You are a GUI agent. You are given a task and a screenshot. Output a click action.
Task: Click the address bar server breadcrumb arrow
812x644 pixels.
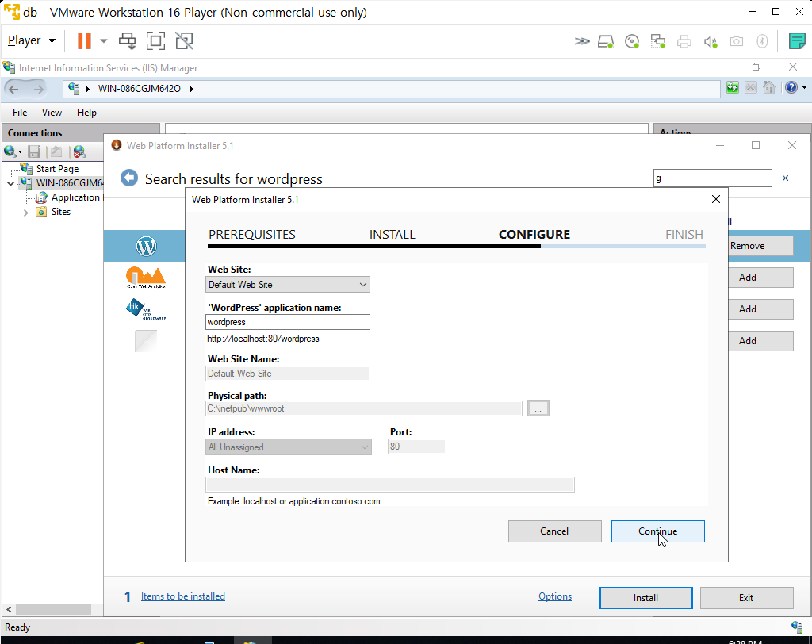coord(192,89)
